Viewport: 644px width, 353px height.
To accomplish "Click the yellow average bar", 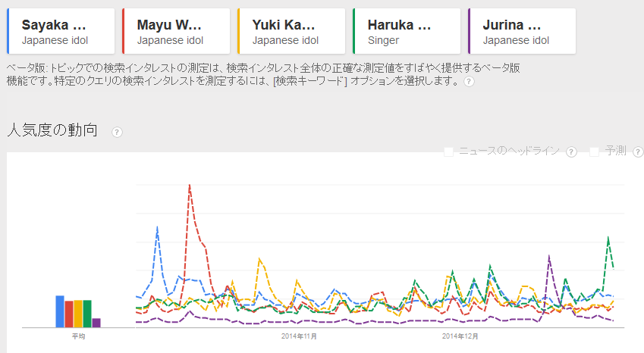I will (78, 314).
